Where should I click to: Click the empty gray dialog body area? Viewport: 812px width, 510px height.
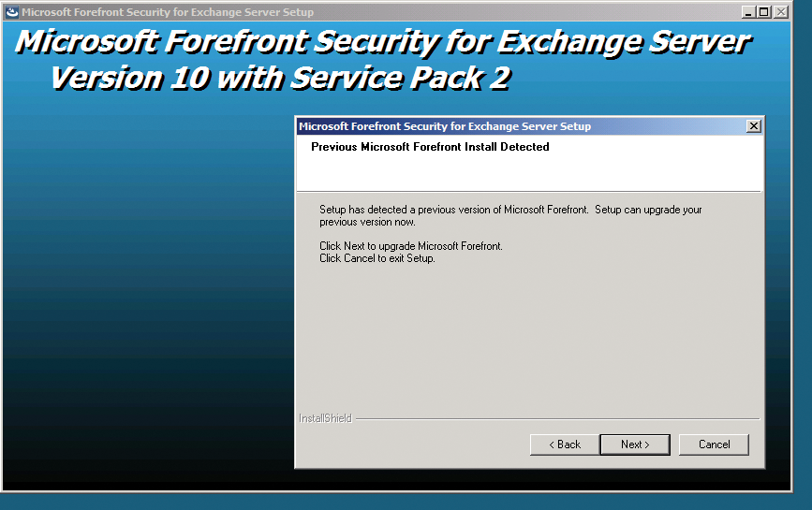tap(529, 337)
